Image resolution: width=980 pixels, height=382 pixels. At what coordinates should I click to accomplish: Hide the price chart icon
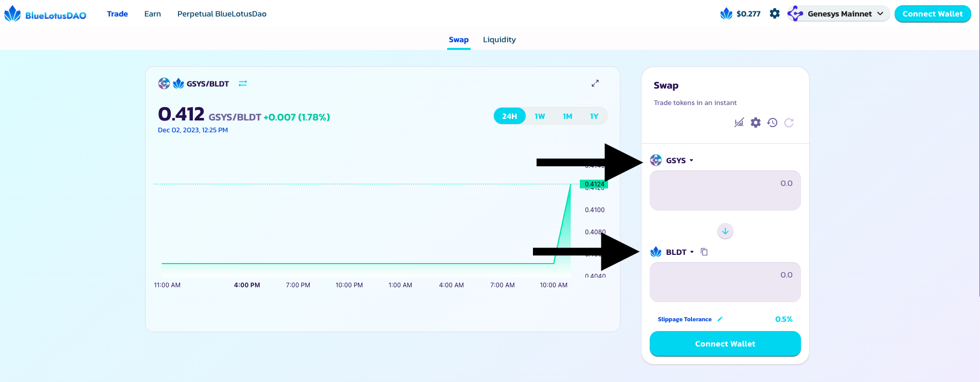coord(739,123)
